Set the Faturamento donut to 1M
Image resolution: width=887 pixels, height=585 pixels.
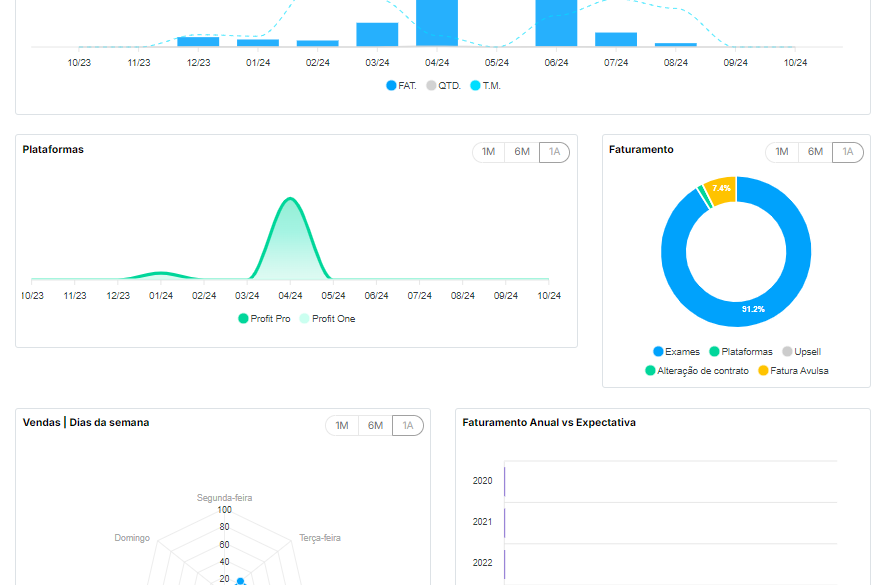(782, 152)
